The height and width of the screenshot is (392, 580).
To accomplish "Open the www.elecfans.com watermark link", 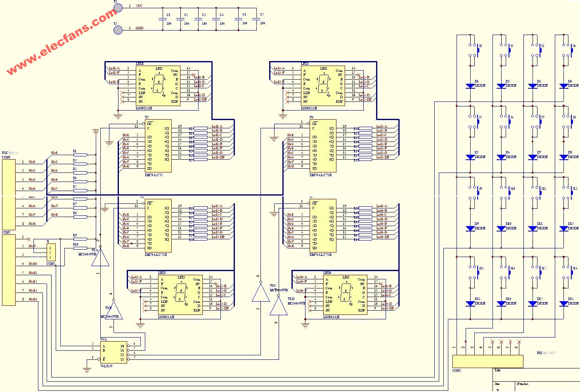I will 62,41.
